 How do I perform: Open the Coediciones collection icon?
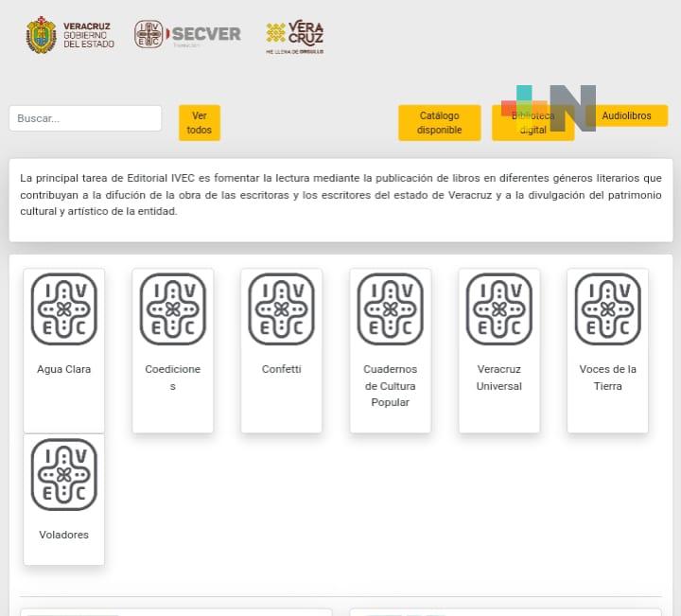coord(172,309)
